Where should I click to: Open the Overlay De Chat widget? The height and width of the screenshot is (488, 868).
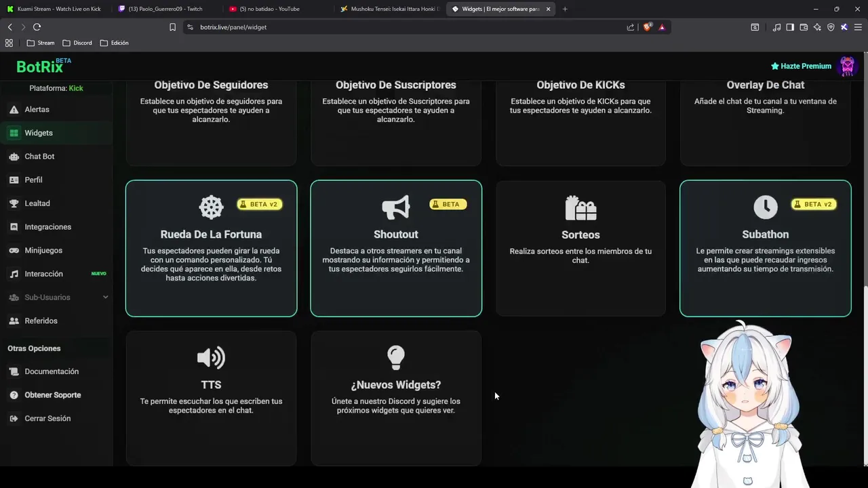(x=766, y=123)
